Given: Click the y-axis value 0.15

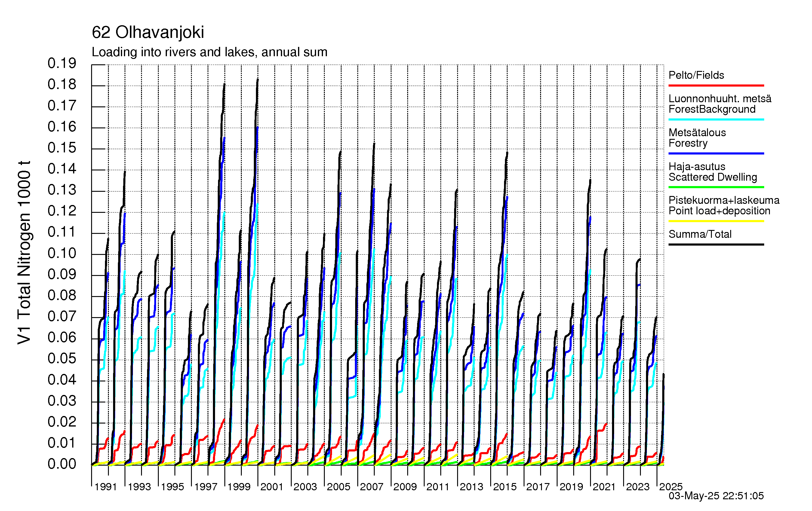Looking at the screenshot, I should coord(62,148).
